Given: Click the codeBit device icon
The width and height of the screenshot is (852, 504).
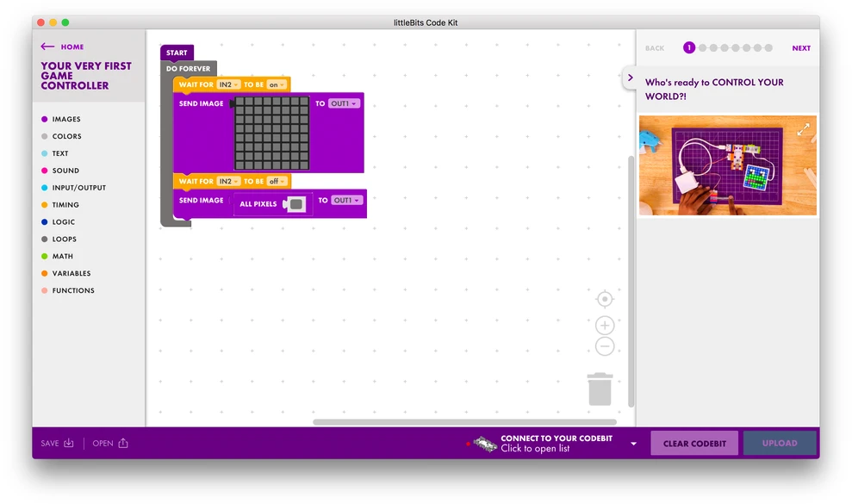Looking at the screenshot, I should [485, 444].
